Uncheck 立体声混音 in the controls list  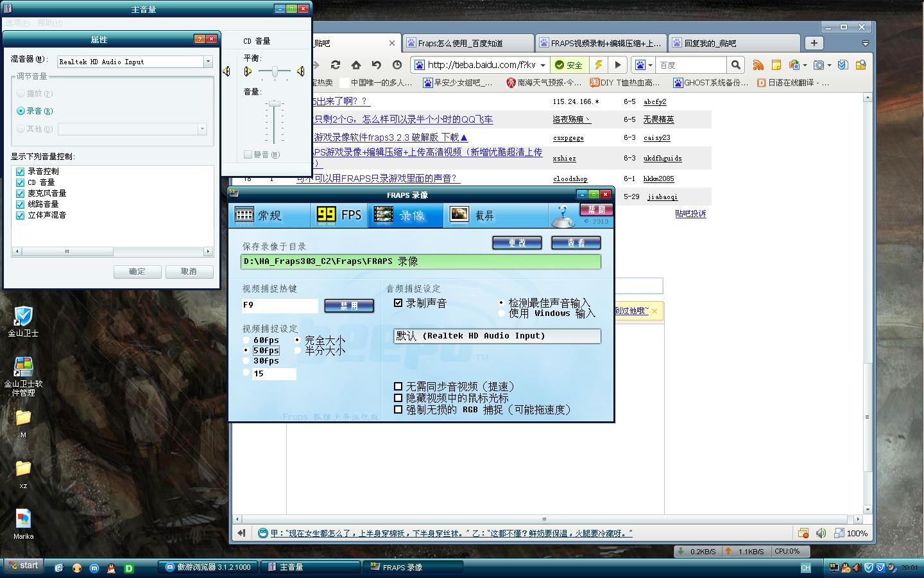coord(20,215)
